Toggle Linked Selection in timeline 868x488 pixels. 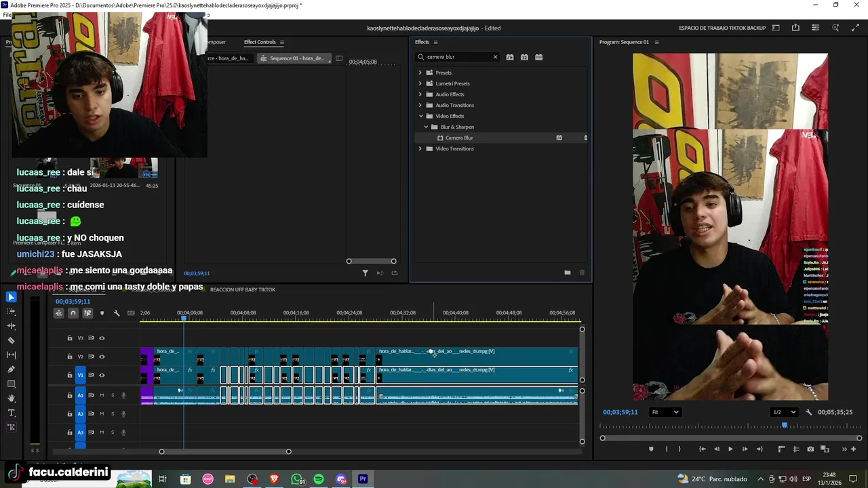pos(87,313)
